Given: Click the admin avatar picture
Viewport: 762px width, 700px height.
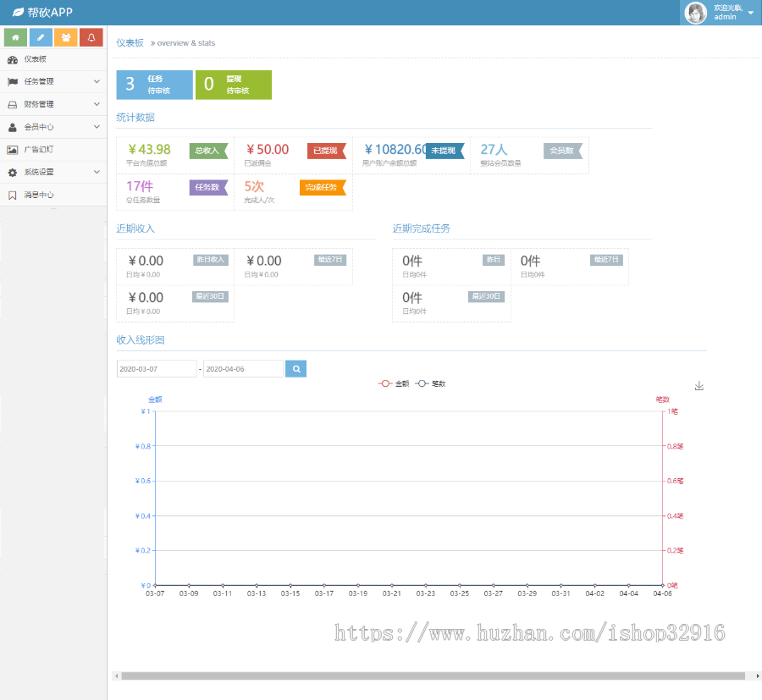Looking at the screenshot, I should (x=695, y=13).
